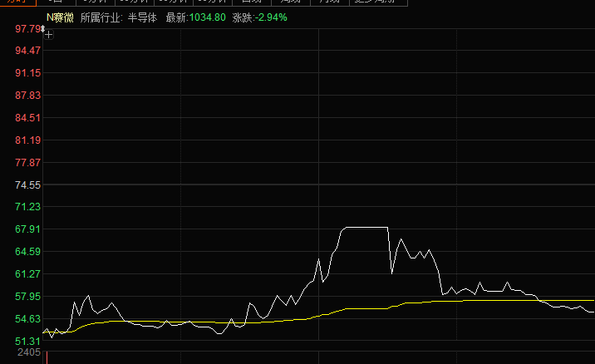Click the 97.79 top axis label
This screenshot has height=364, width=595.
click(27, 29)
